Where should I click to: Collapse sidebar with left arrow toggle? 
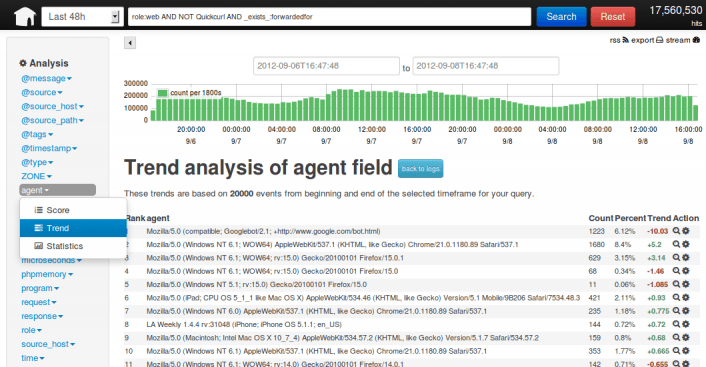pyautogui.click(x=130, y=43)
